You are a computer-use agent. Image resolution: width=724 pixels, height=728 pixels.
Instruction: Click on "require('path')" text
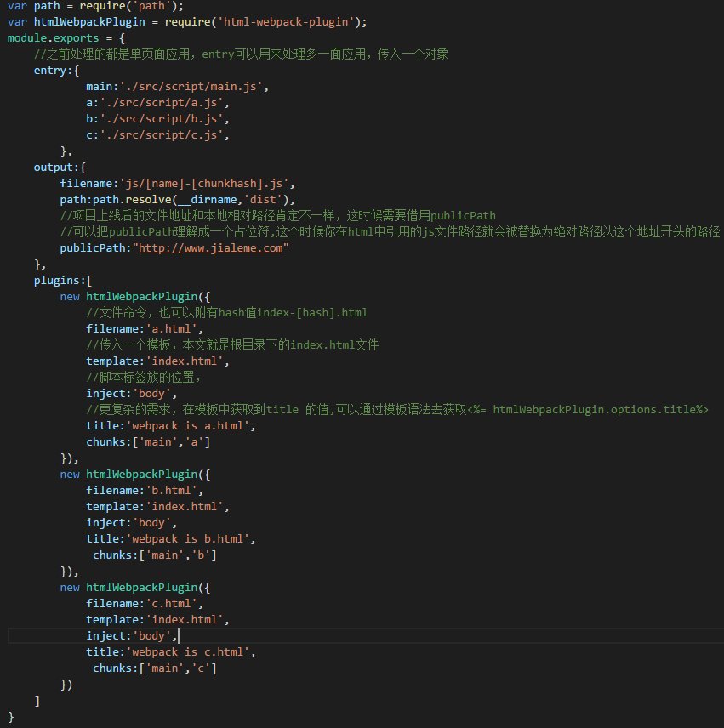click(131, 6)
